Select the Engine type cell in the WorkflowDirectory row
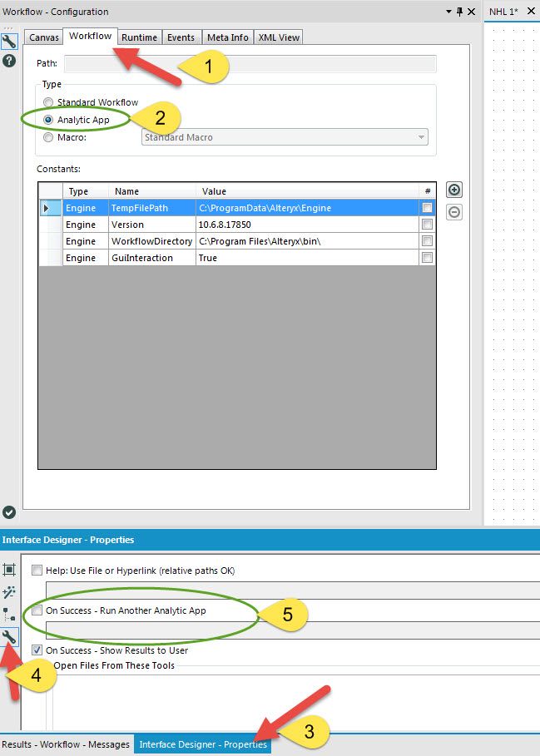 click(x=86, y=241)
